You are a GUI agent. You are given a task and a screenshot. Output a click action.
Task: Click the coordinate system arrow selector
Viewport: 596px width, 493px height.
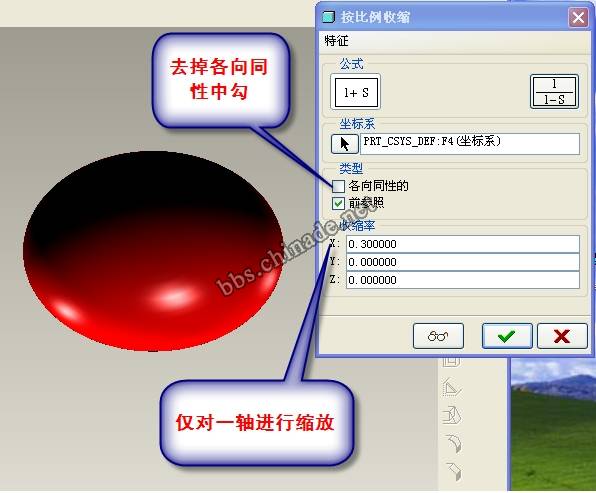[344, 144]
